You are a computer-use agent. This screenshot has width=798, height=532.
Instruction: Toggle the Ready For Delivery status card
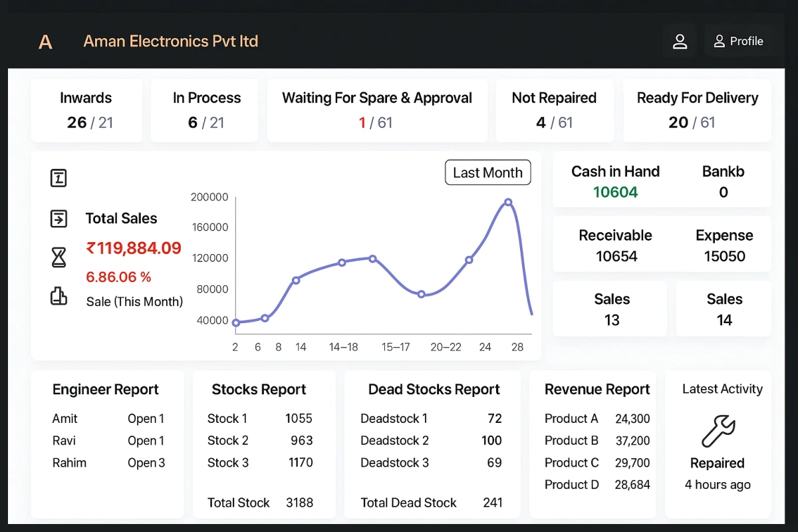coord(697,110)
